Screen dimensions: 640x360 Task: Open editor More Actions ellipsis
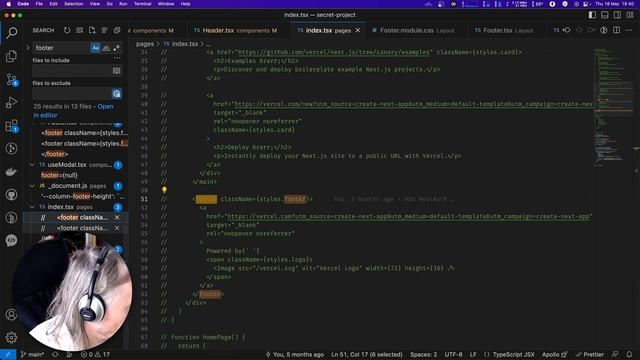(629, 30)
